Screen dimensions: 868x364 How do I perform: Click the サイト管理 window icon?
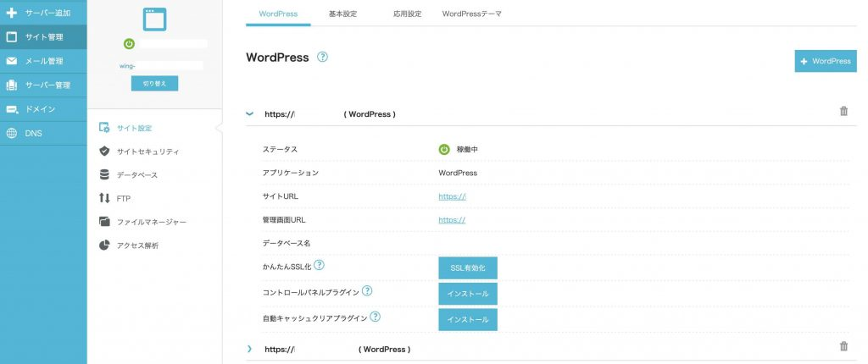tap(11, 37)
